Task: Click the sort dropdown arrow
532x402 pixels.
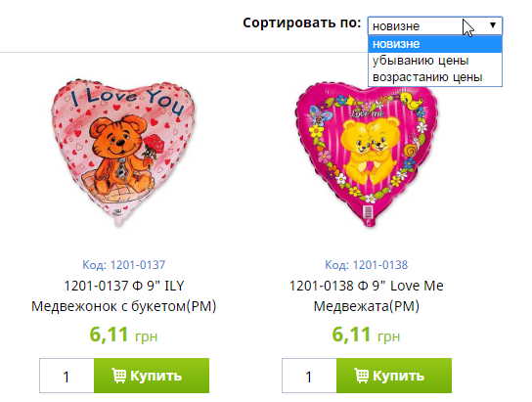Action: click(493, 25)
